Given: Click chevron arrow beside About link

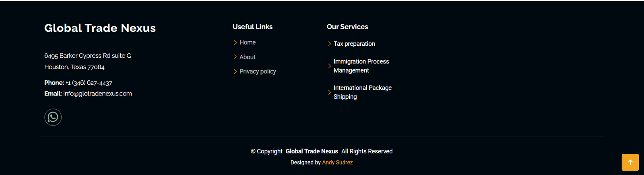Looking at the screenshot, I should (235, 57).
